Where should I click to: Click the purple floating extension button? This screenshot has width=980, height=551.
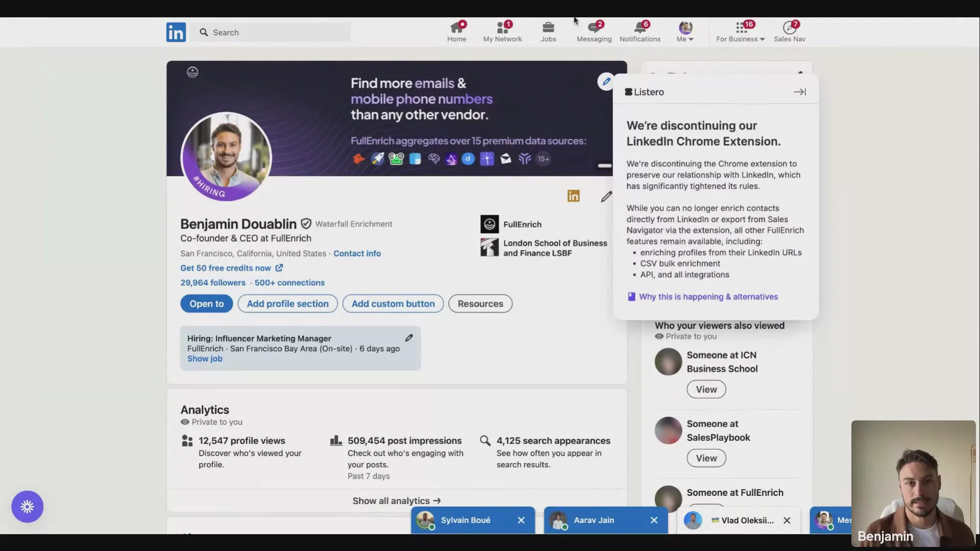28,507
